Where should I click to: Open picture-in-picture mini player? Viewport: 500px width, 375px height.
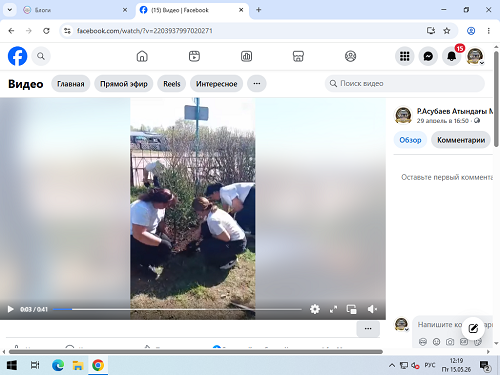(x=352, y=309)
